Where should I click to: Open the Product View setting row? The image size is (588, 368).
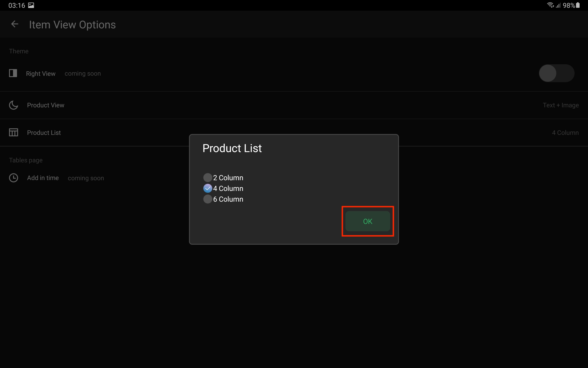[46, 105]
